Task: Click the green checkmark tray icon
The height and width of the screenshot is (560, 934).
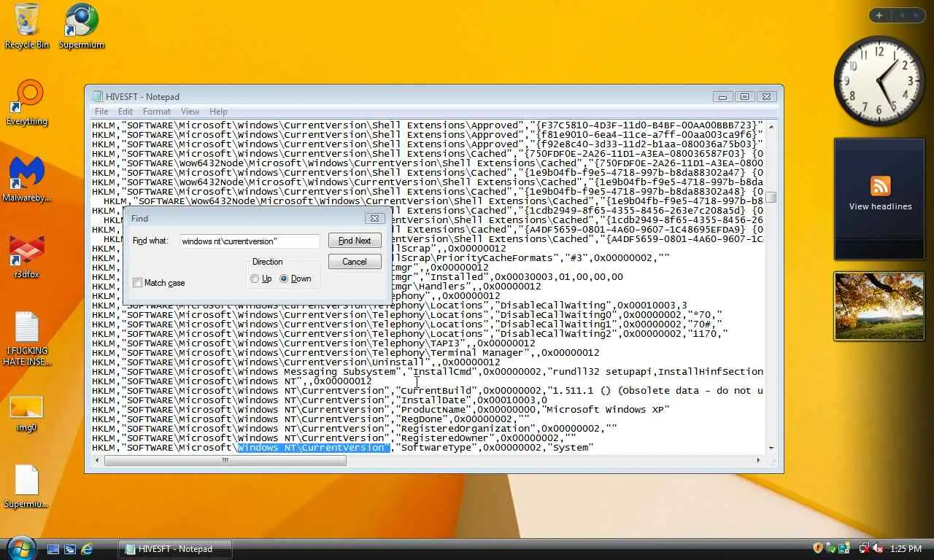Action: click(x=831, y=548)
